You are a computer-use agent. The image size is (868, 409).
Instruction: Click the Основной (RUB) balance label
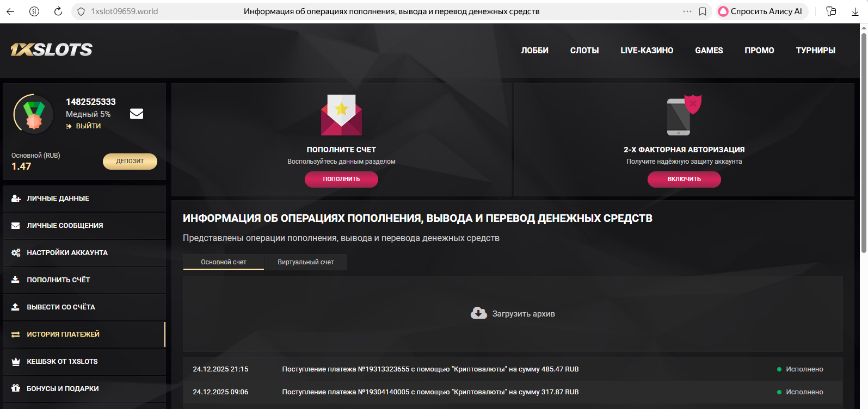(36, 156)
